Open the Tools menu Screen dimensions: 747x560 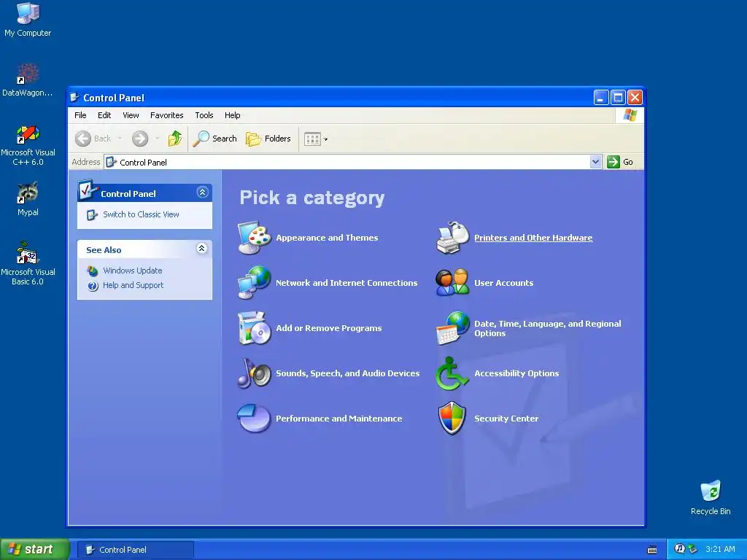click(x=204, y=115)
